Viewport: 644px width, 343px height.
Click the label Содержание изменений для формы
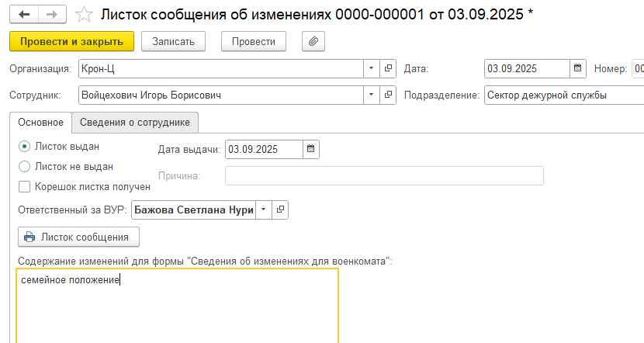[205, 261]
